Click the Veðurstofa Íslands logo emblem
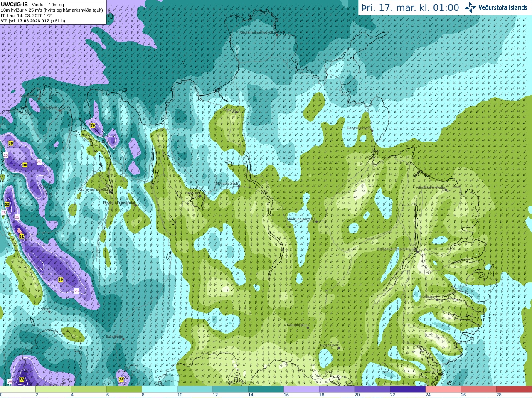532x398 pixels. [470, 7]
